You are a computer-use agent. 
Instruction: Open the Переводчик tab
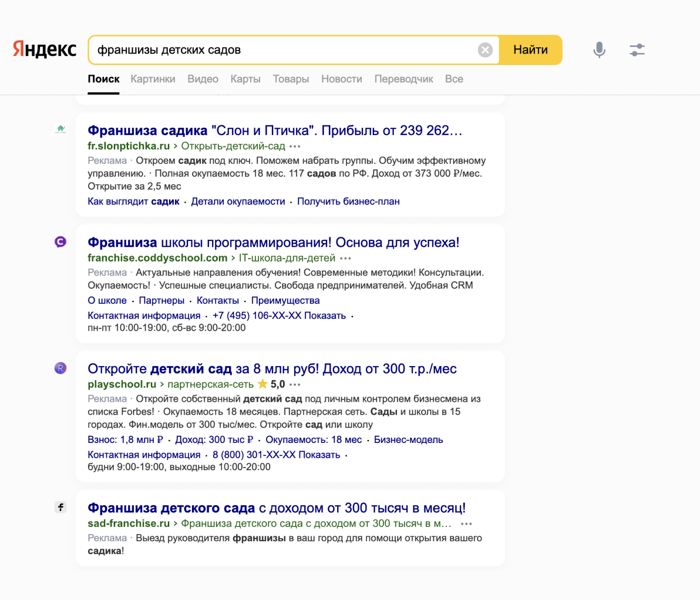(404, 79)
